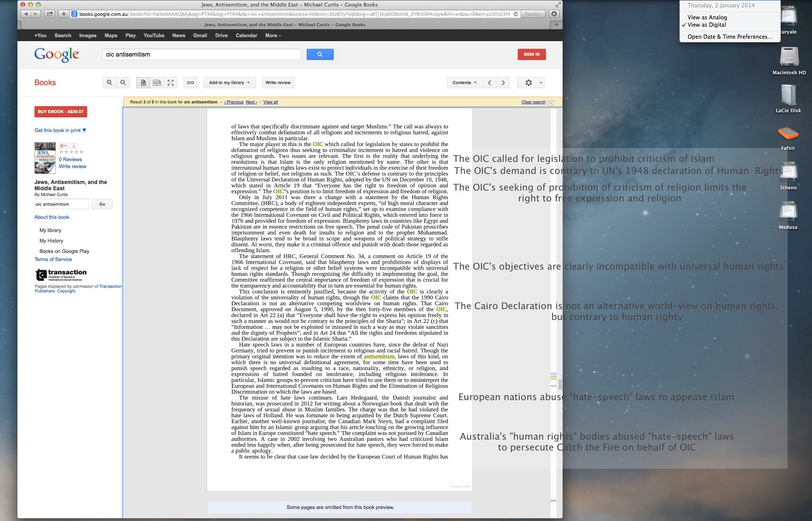Viewport: 812px width, 521px height.
Task: Enter full screen reading mode
Action: [170, 83]
